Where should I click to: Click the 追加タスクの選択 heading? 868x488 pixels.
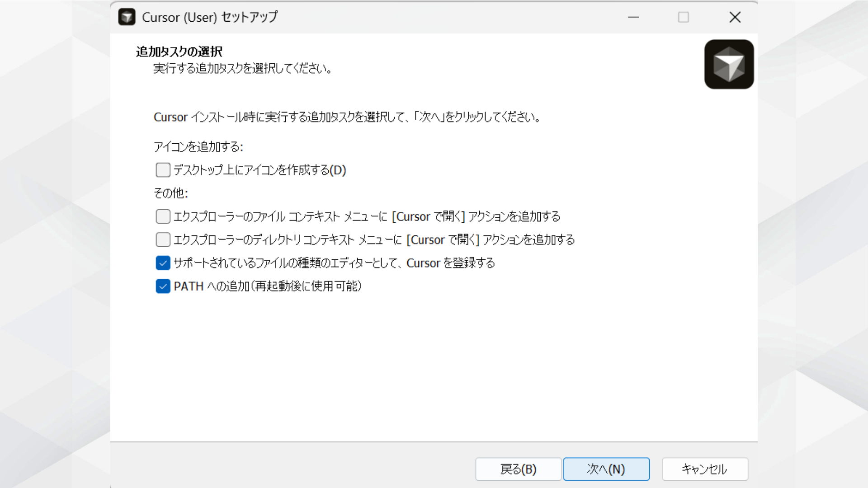(x=179, y=52)
